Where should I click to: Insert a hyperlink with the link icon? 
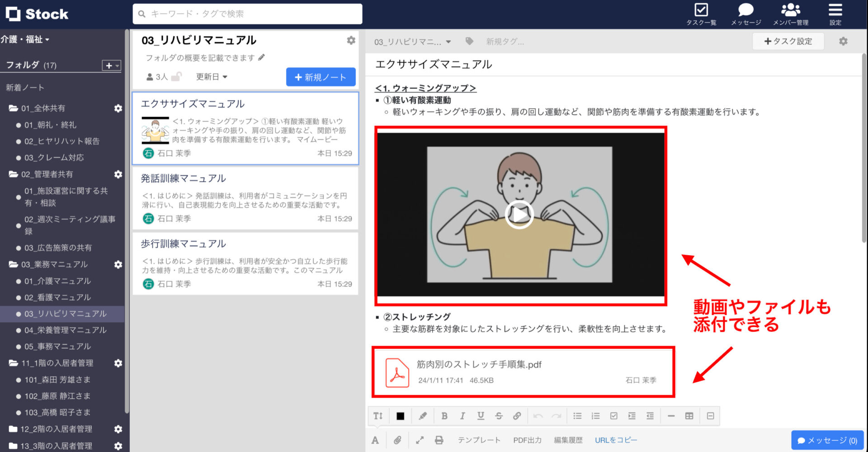[517, 416]
